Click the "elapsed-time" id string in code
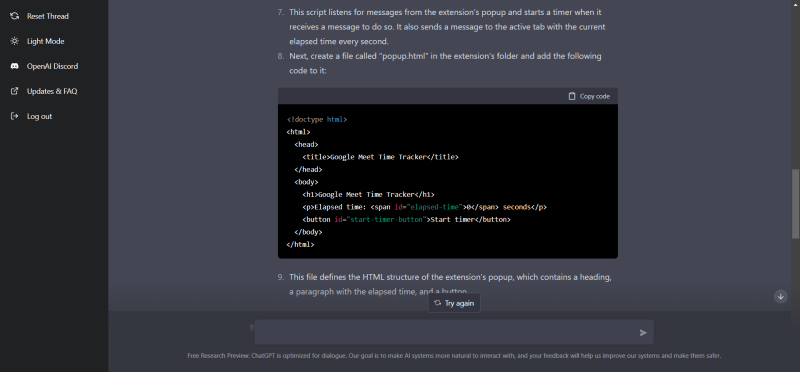The width and height of the screenshot is (800, 372). click(x=435, y=207)
